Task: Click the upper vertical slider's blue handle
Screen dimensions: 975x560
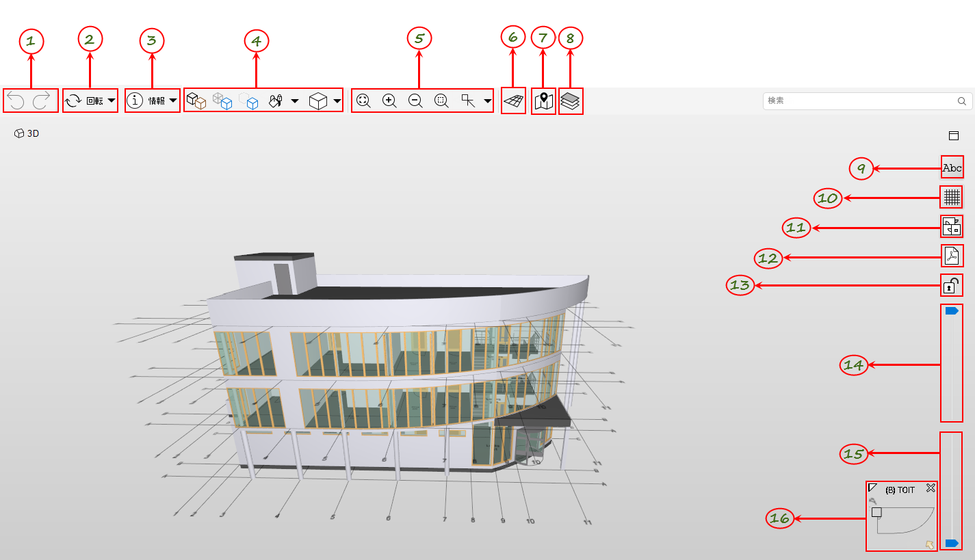Action: pyautogui.click(x=952, y=311)
